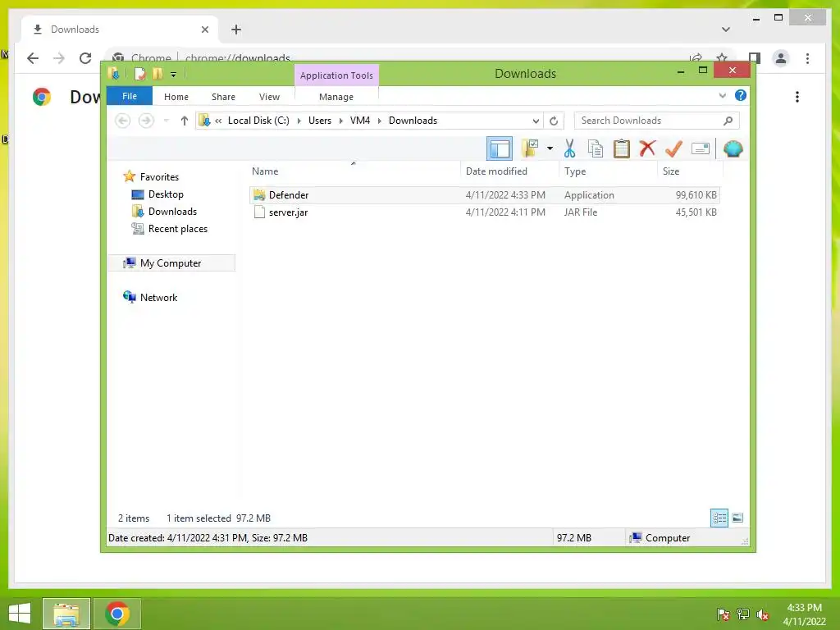Image resolution: width=840 pixels, height=630 pixels.
Task: Open Windows Start button
Action: tap(20, 614)
